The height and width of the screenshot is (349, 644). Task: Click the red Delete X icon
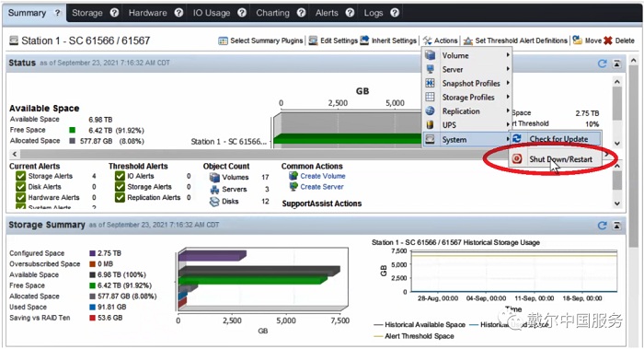tap(608, 41)
